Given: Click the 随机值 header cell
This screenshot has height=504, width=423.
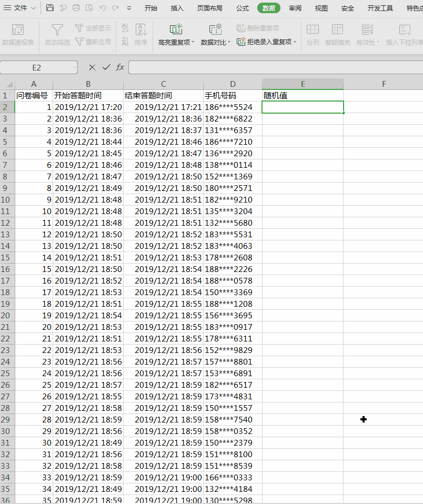Looking at the screenshot, I should 303,95.
